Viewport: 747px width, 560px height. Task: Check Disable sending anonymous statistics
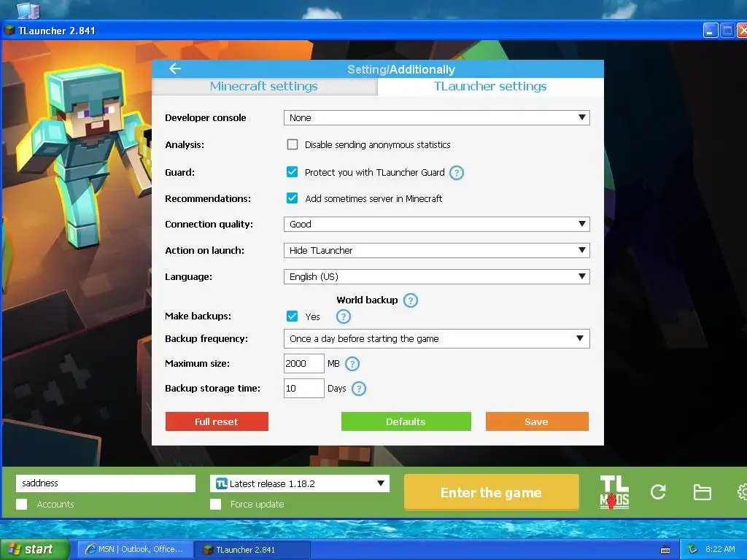pos(293,144)
